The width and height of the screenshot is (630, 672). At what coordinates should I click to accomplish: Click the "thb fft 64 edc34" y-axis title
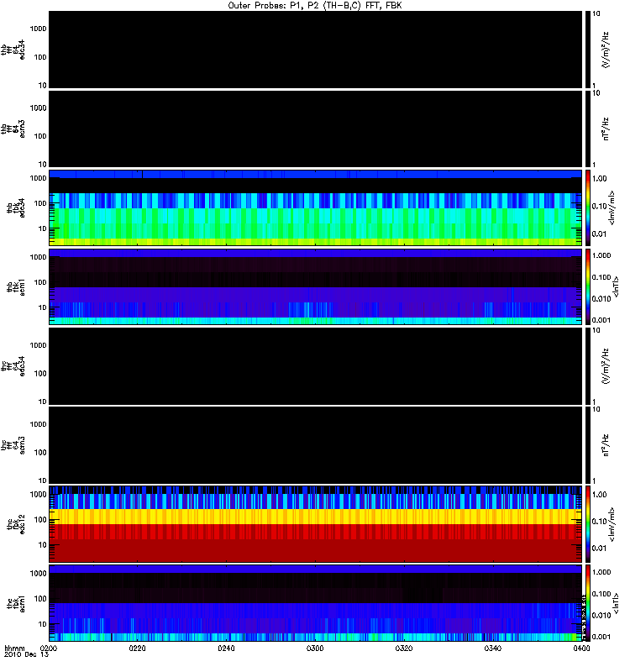[13, 50]
